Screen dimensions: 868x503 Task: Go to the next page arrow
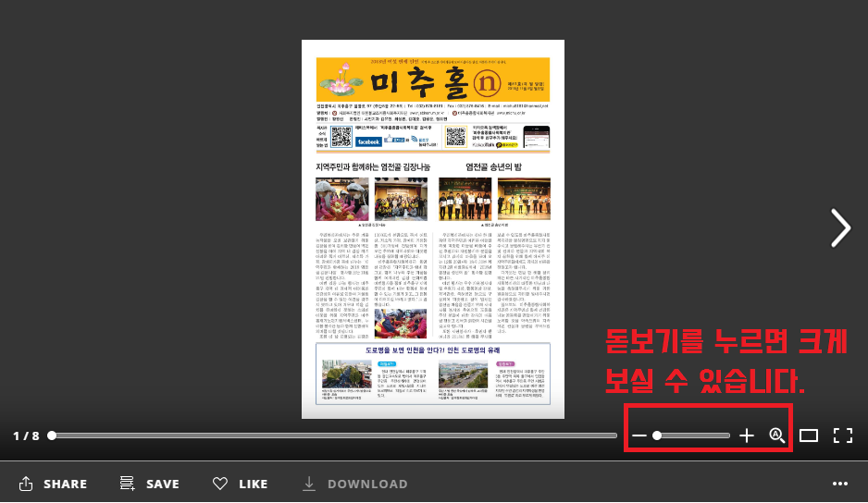[839, 228]
